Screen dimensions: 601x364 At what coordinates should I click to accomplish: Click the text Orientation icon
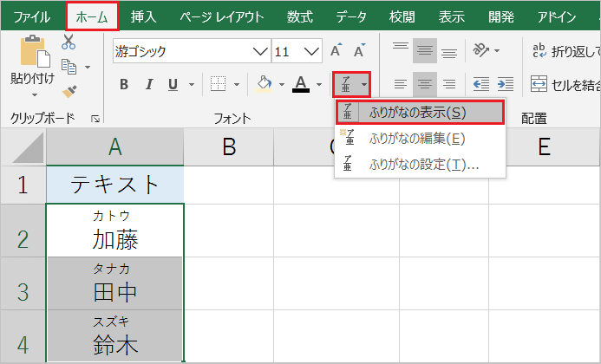point(481,49)
